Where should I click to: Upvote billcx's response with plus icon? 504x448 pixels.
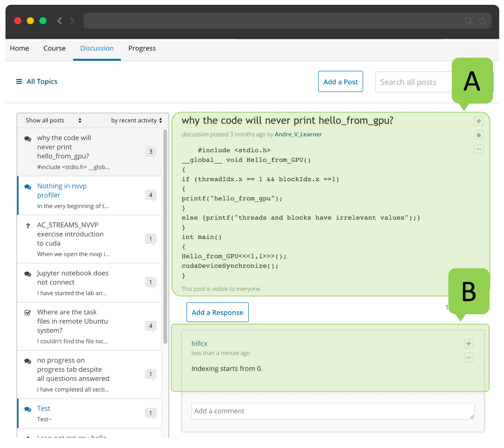[469, 344]
